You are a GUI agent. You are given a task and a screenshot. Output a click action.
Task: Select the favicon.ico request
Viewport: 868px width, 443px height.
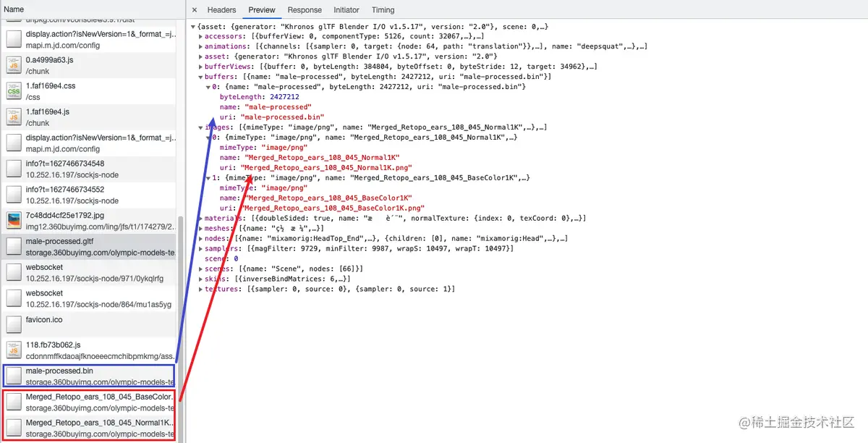click(88, 324)
